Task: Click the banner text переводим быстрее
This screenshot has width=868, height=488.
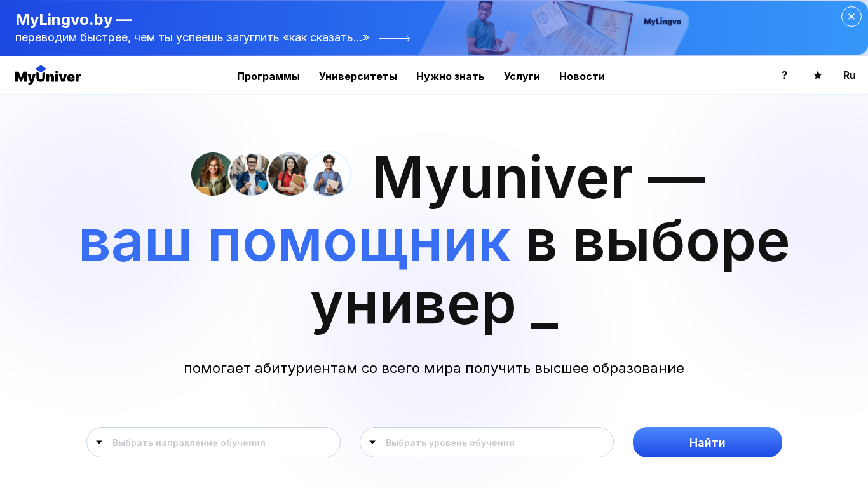Action: pos(192,37)
